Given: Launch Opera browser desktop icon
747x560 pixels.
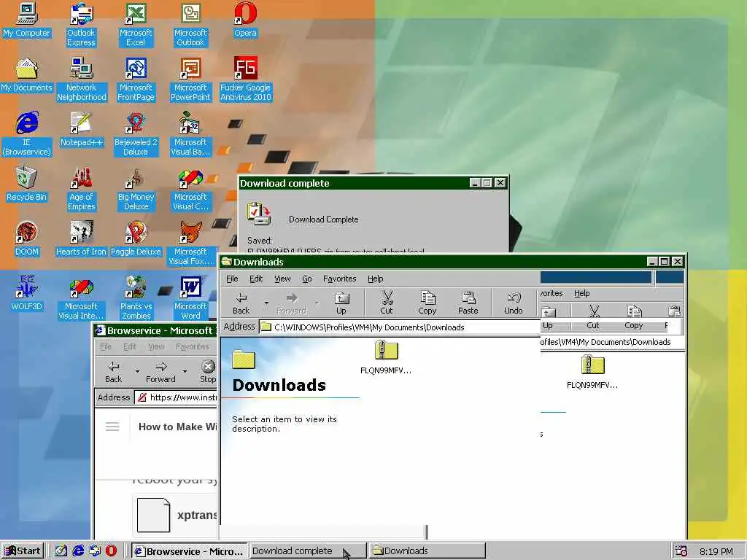Looking at the screenshot, I should pos(245,20).
